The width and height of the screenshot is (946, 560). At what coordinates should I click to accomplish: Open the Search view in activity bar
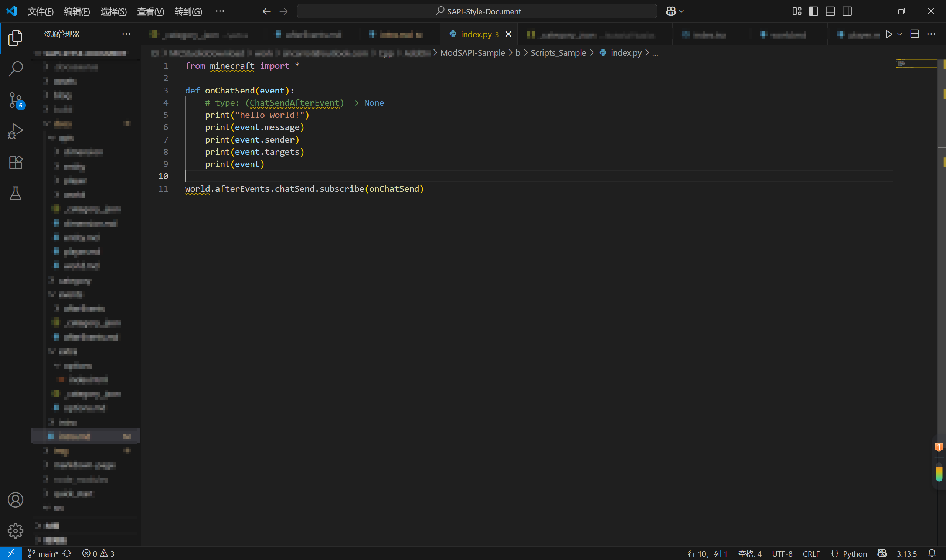pos(15,69)
